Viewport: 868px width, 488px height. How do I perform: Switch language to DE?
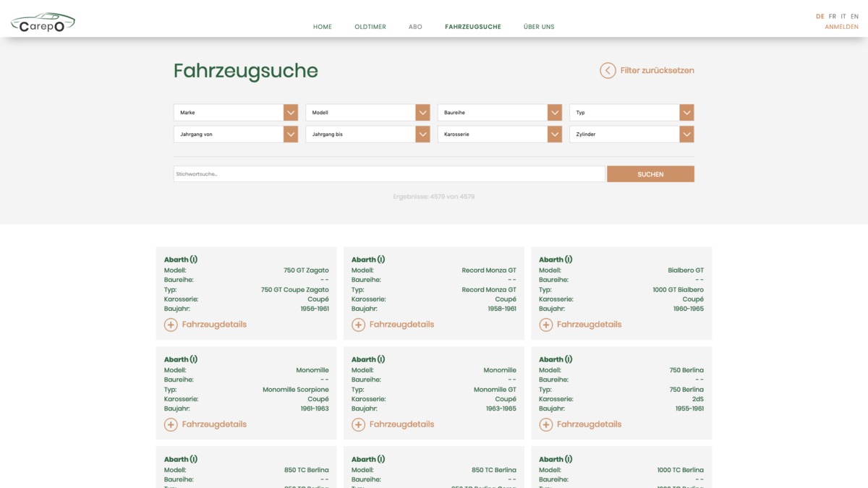point(820,17)
